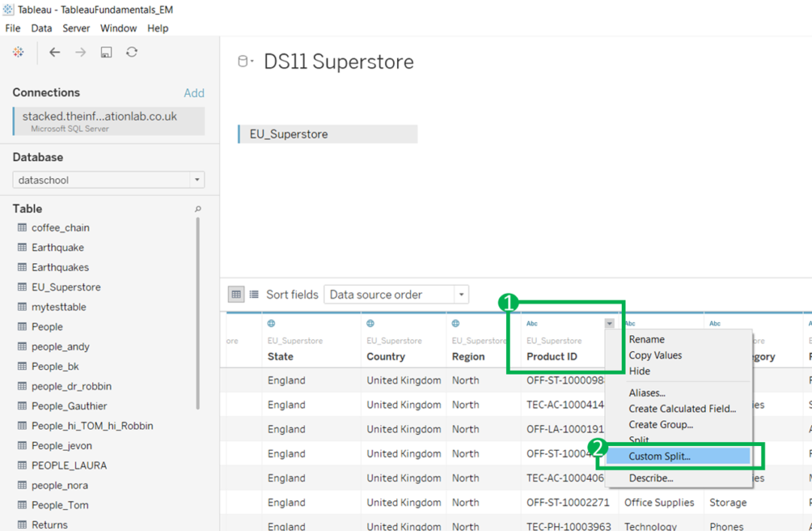812x531 pixels.
Task: Click the Tableau logo start page icon
Action: tap(18, 52)
